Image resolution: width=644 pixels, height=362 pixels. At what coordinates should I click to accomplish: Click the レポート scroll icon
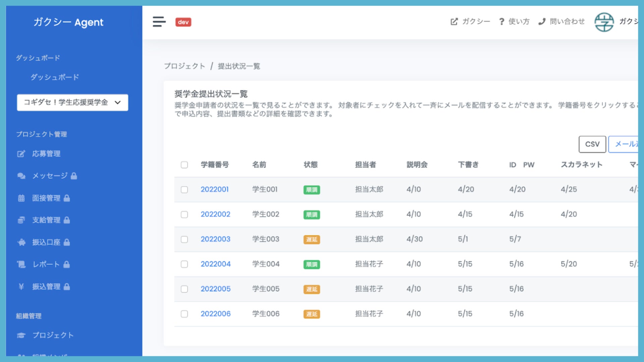point(21,264)
